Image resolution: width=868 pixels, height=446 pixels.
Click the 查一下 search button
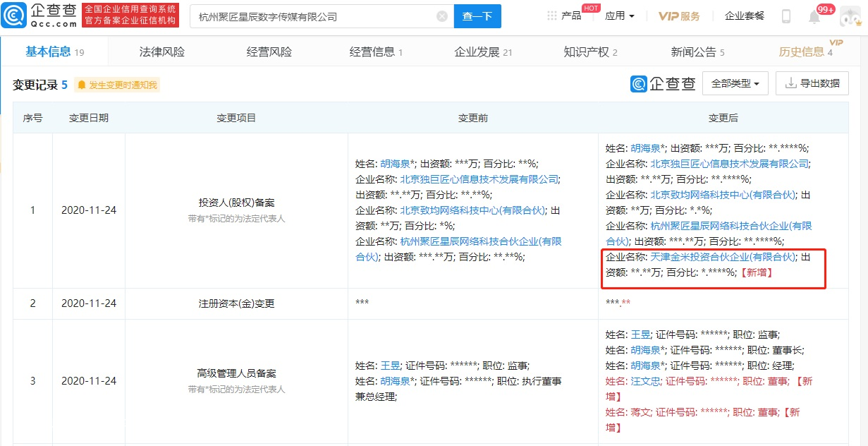pyautogui.click(x=477, y=16)
